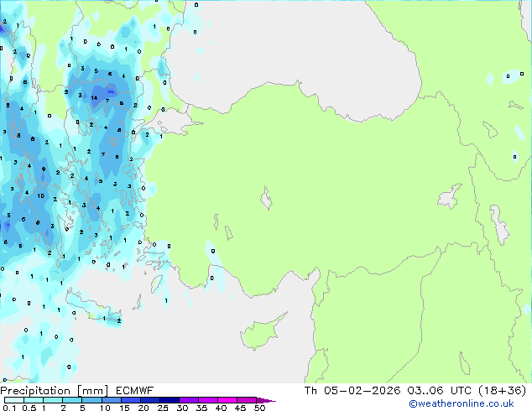The image size is (532, 411).
Task: Click the '9' precipitation value on map
Action: (44, 169)
